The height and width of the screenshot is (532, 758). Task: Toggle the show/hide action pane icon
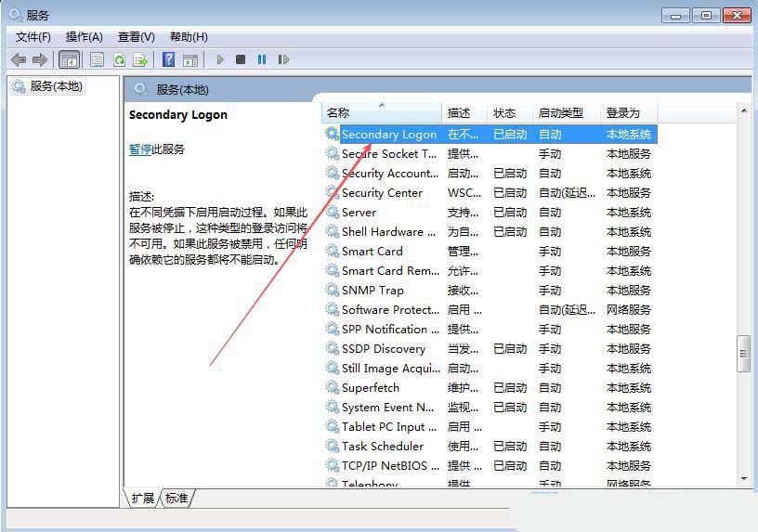(190, 60)
